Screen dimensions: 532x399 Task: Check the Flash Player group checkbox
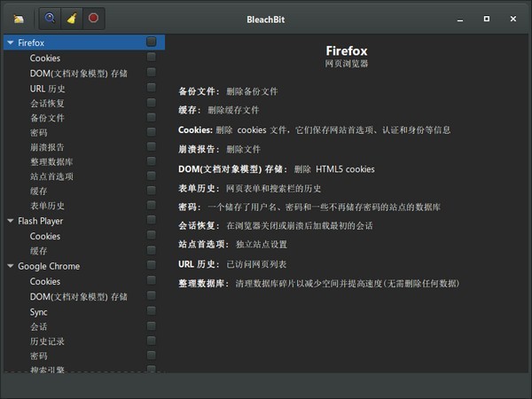pyautogui.click(x=152, y=220)
